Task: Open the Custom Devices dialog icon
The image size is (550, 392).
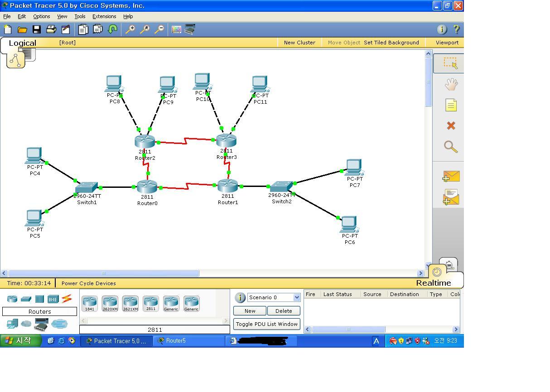Action: pyautogui.click(x=190, y=29)
